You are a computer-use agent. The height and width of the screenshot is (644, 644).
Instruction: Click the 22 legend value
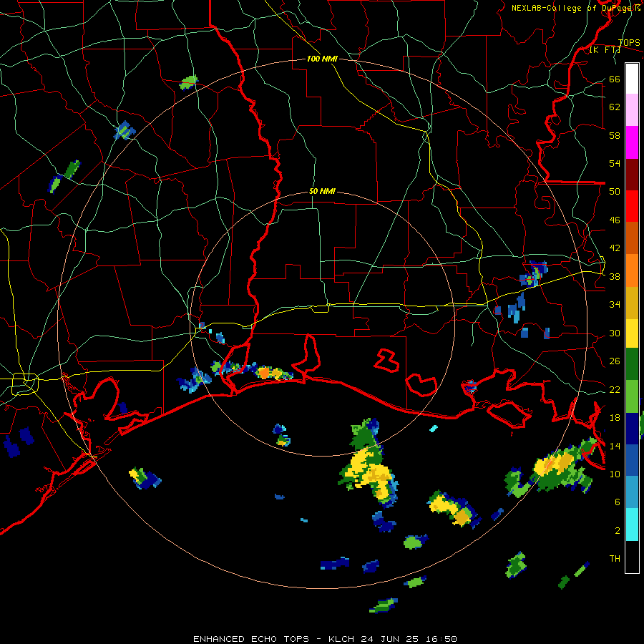coord(615,390)
